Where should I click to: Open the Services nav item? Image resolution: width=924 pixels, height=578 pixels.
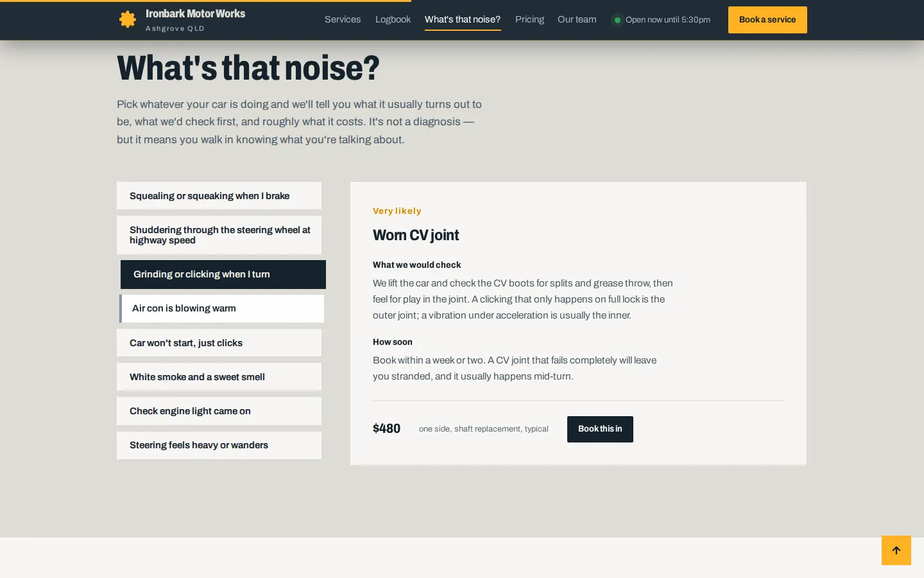343,19
